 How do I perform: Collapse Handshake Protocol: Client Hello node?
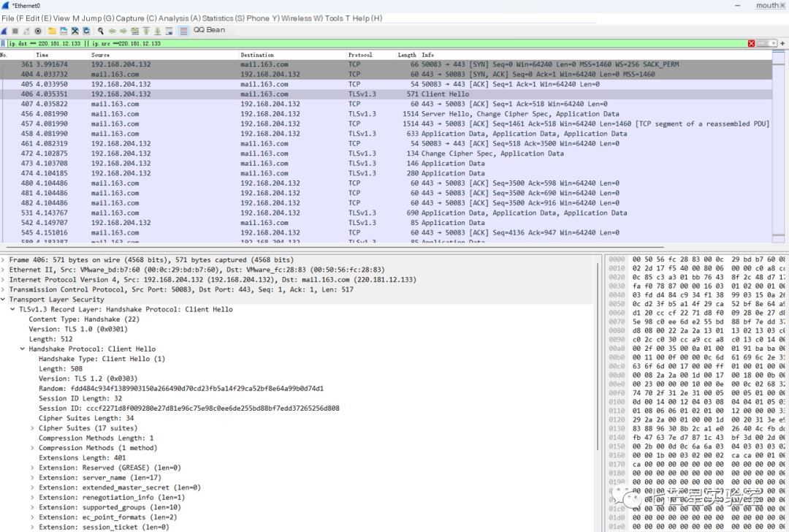coord(23,349)
